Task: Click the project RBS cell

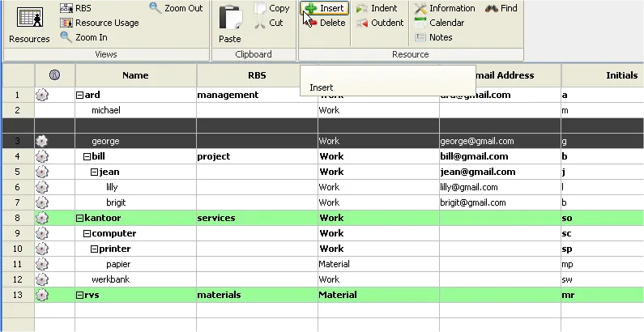Action: click(257, 156)
